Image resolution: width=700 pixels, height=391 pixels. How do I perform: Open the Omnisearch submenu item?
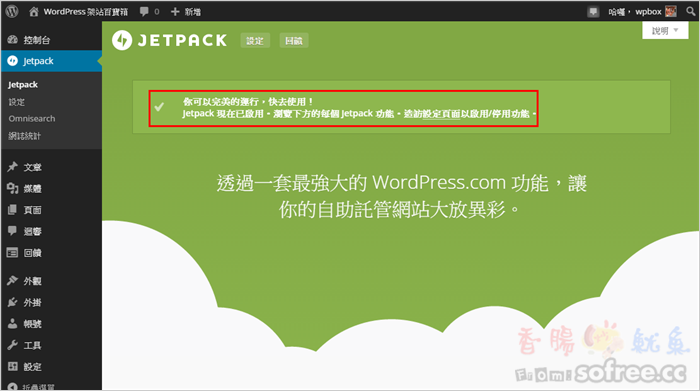coord(32,119)
